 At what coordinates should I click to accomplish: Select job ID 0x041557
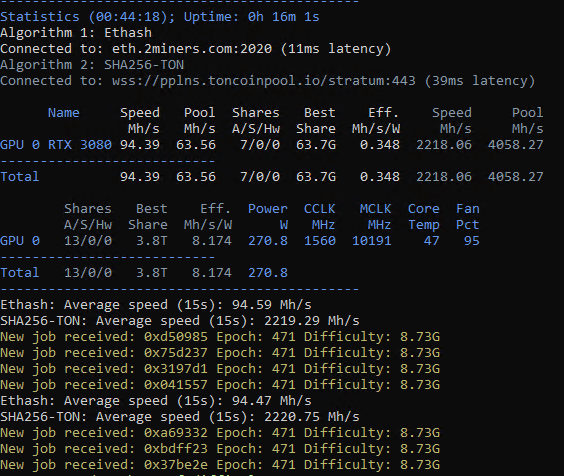(176, 385)
